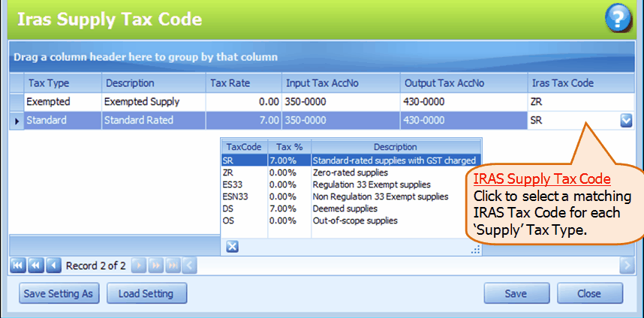Click the group-by column header panel

[322, 56]
